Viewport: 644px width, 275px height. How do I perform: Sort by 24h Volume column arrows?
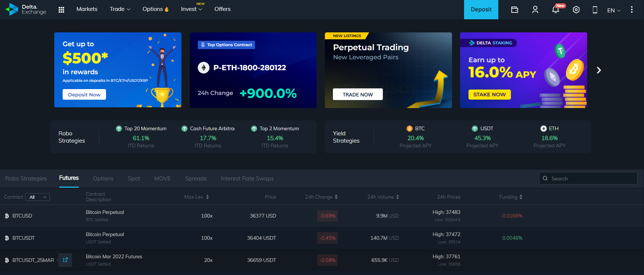pyautogui.click(x=397, y=197)
